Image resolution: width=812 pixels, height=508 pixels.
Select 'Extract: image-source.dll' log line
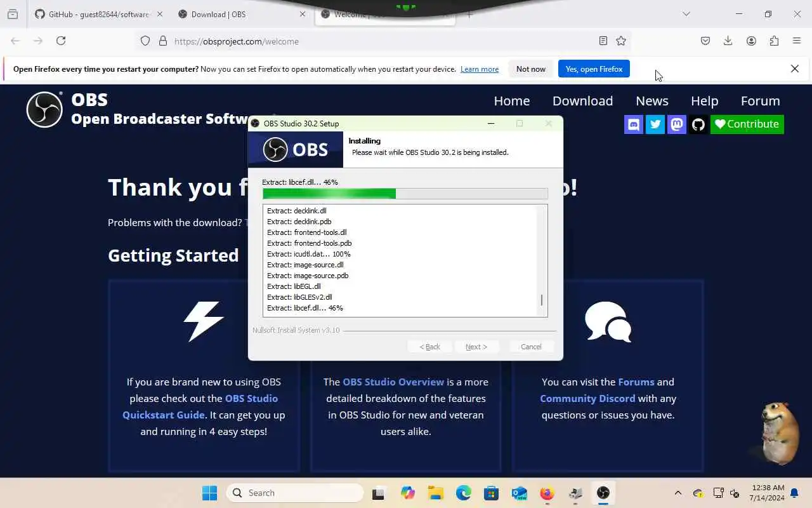305,265
